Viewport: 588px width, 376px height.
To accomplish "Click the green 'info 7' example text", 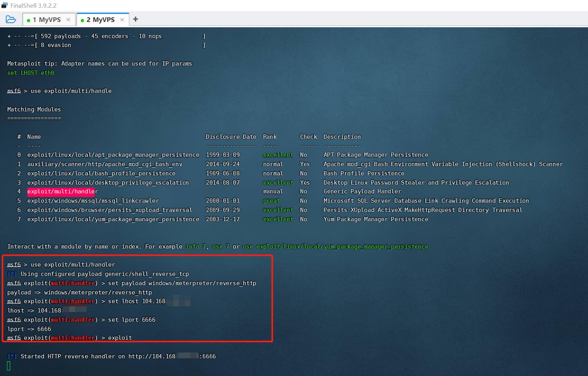I will 195,247.
